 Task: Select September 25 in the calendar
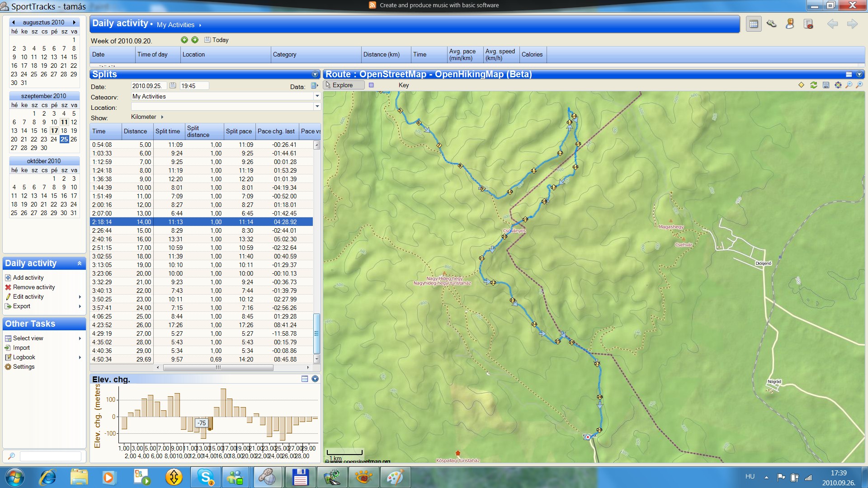[x=64, y=139]
